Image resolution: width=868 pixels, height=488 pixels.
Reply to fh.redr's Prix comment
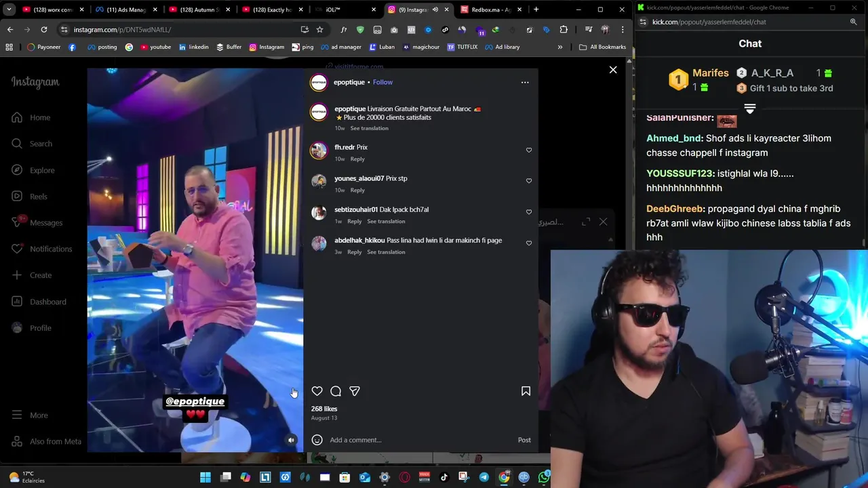click(357, 159)
